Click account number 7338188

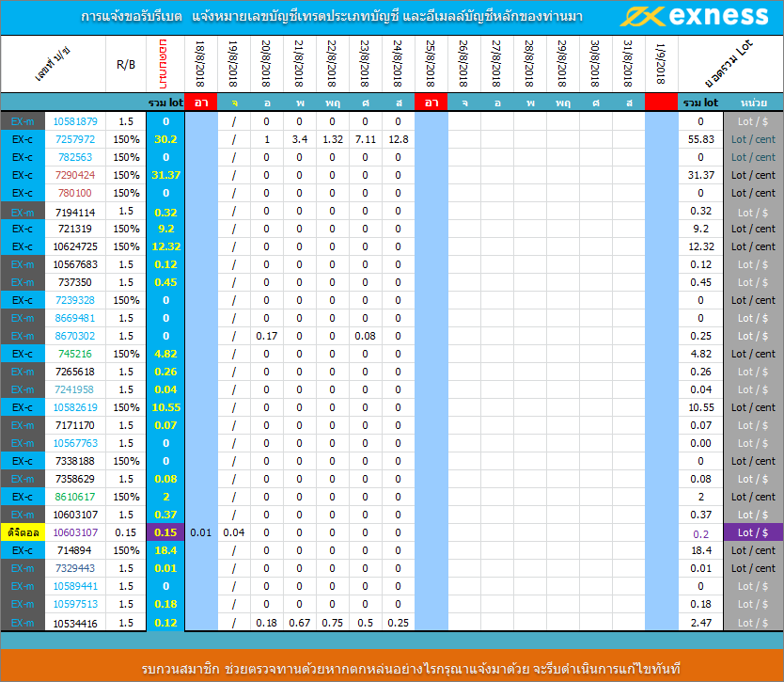(x=75, y=461)
